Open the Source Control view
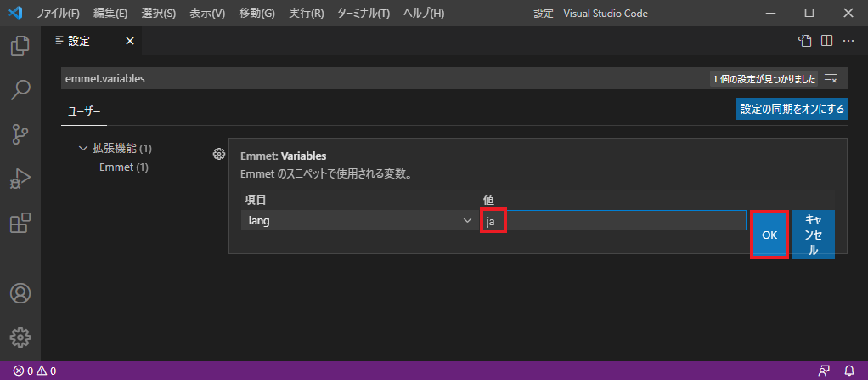Screen dimensions: 868x380 point(20,134)
